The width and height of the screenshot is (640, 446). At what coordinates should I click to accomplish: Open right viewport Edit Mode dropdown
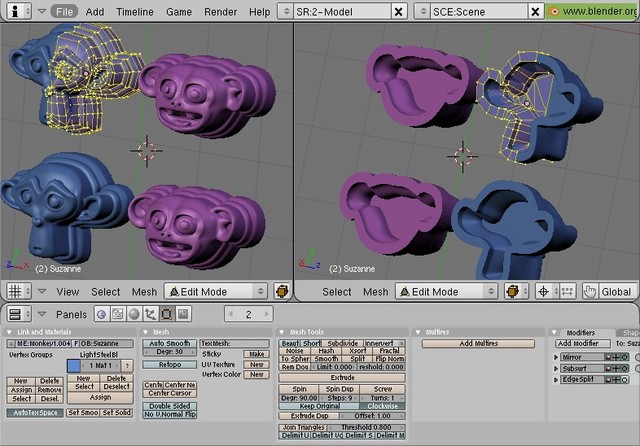click(447, 291)
